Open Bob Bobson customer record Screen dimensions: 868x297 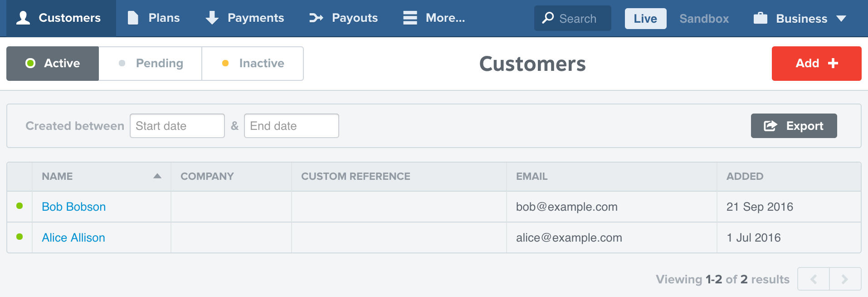point(73,207)
